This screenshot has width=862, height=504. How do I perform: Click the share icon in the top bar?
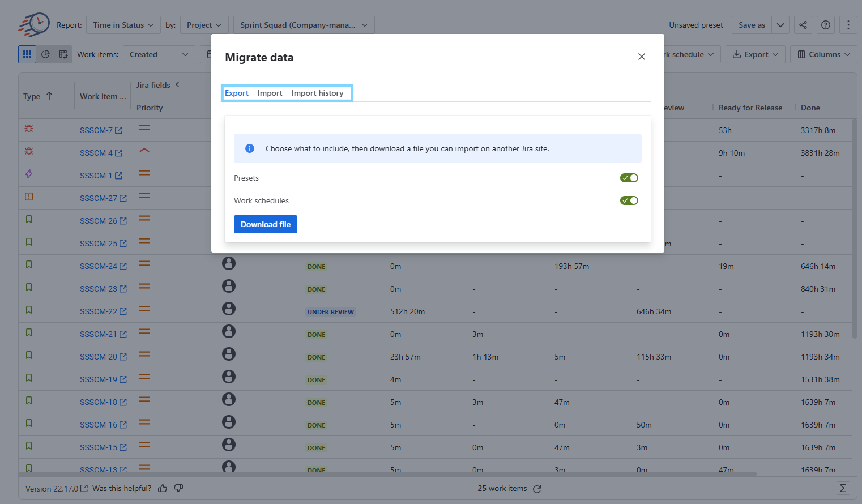803,25
